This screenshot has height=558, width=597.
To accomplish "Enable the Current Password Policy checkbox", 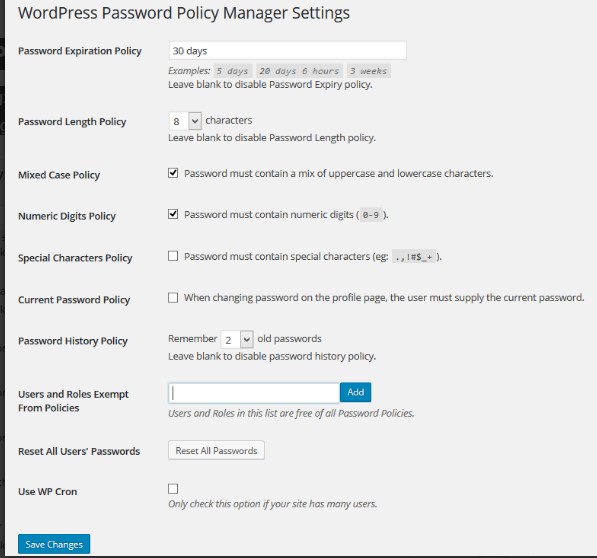I will pos(173,297).
